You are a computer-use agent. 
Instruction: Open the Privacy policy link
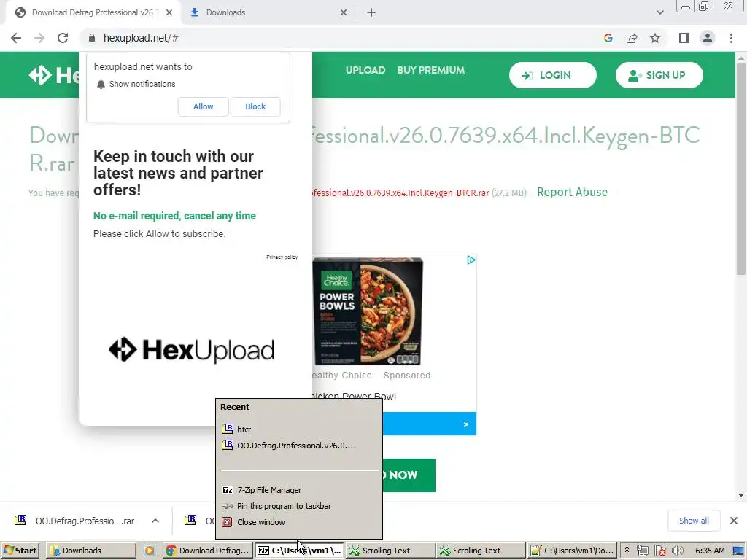pos(282,257)
